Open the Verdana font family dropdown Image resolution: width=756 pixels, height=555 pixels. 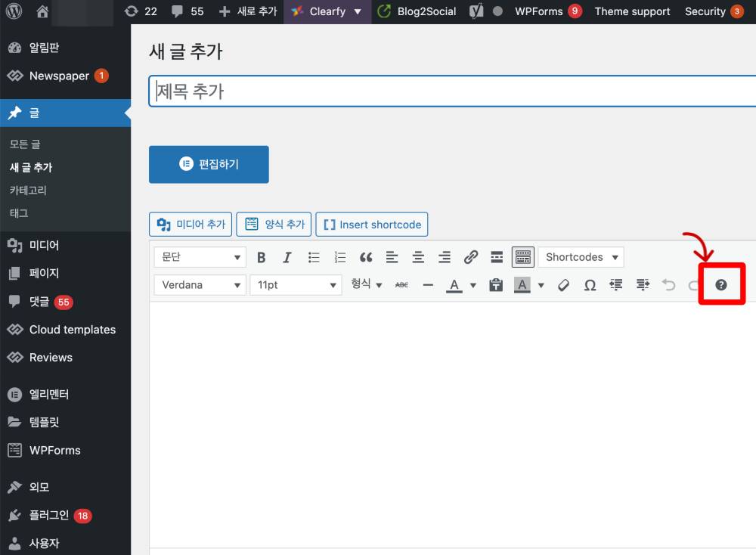click(x=200, y=285)
